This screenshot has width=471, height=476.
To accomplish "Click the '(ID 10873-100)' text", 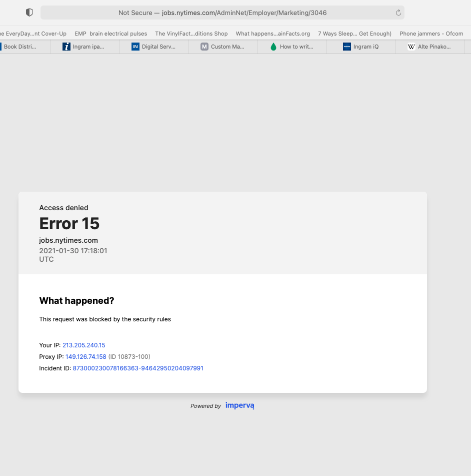I will pos(129,357).
